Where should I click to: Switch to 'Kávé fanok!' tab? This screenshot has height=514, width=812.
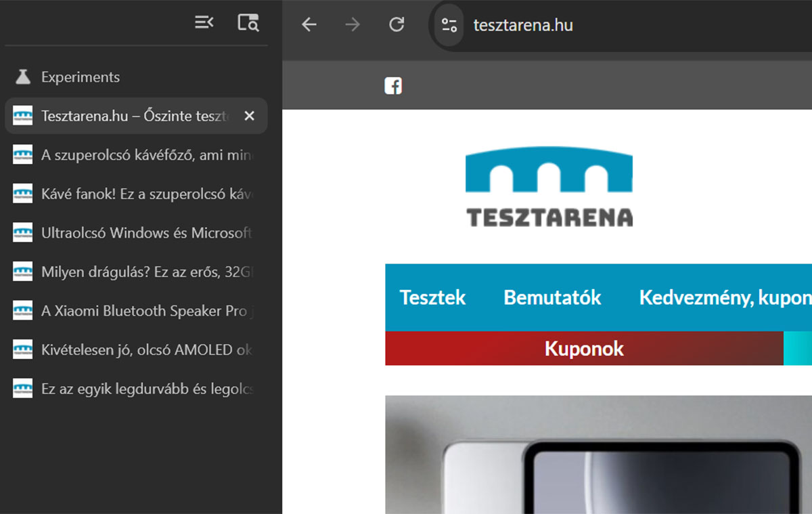point(145,194)
